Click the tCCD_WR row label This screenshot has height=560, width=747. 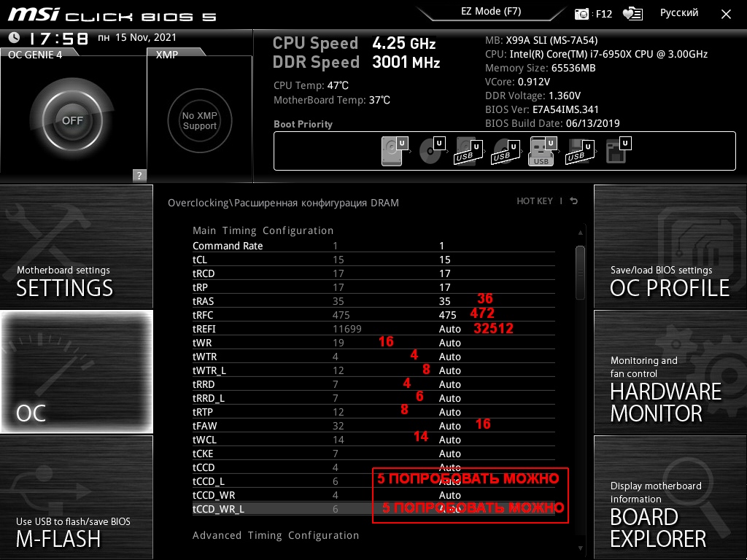[214, 495]
